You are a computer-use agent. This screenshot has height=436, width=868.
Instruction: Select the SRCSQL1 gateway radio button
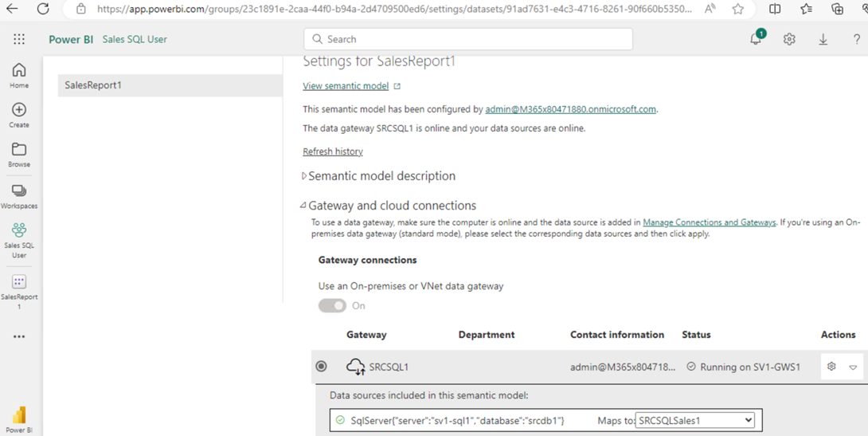(321, 366)
